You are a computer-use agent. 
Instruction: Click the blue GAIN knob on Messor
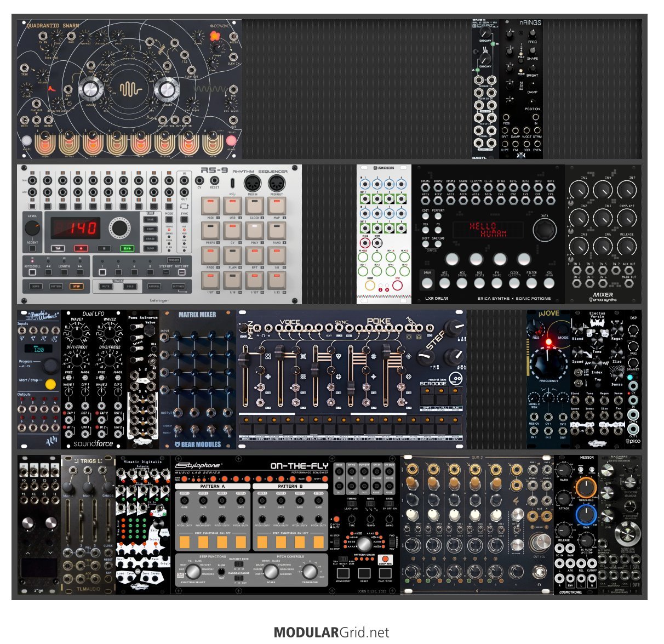586,515
